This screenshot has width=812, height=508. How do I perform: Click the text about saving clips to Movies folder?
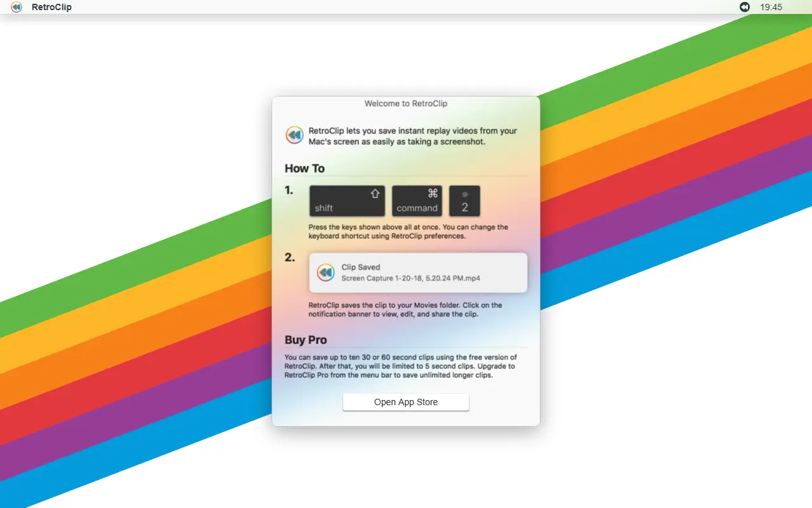coord(405,310)
